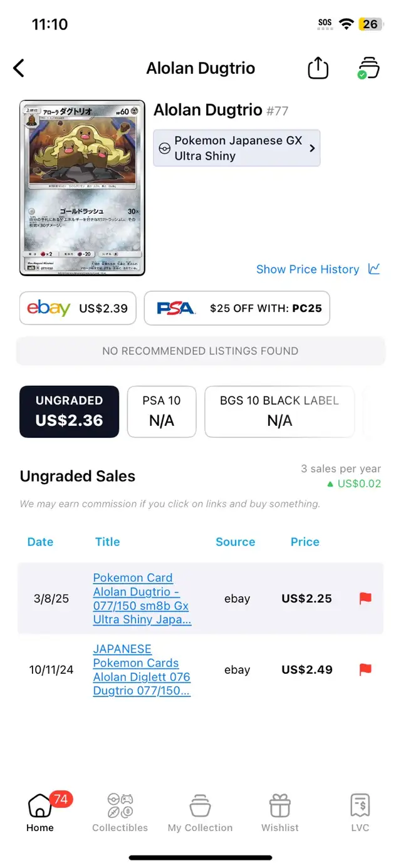401x868 pixels.
Task: Open eBay US$2.39 listing button
Action: click(x=78, y=308)
